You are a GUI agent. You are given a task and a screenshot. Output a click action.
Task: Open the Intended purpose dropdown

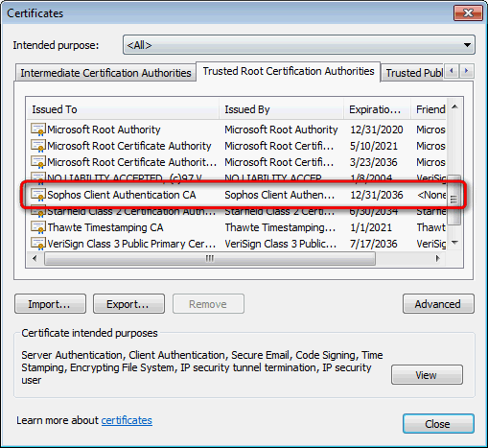coord(299,45)
